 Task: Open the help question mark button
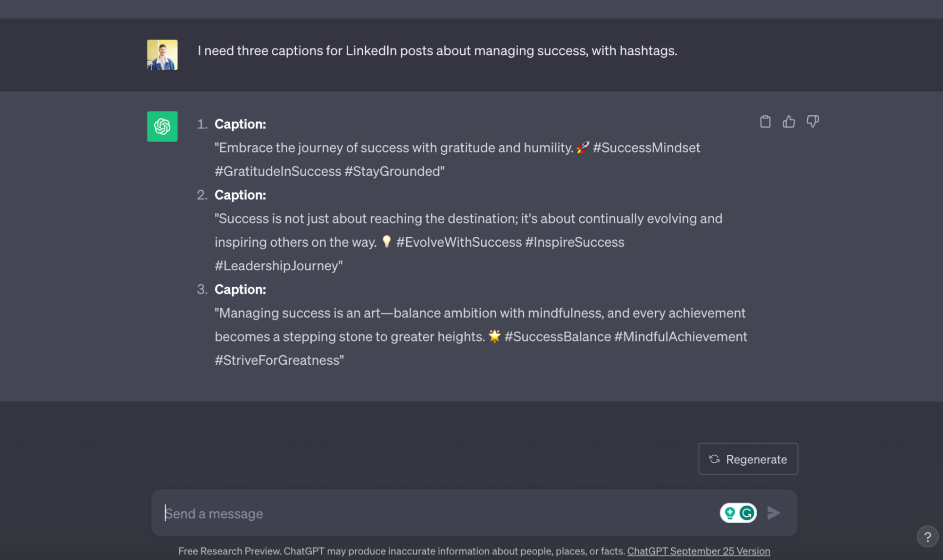point(927,537)
